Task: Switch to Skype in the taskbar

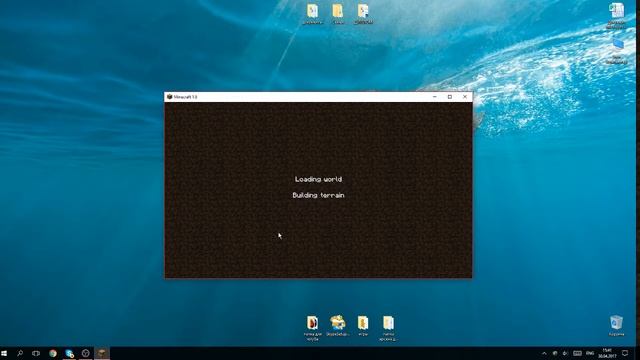Action: [x=69, y=353]
